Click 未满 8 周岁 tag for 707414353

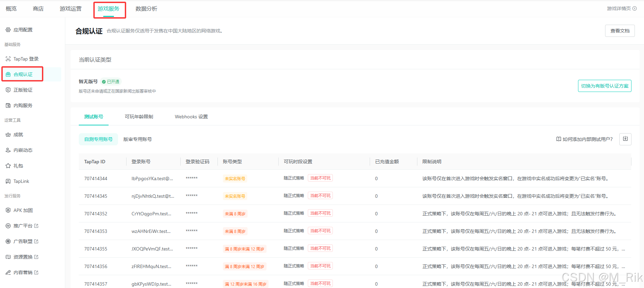coord(235,231)
